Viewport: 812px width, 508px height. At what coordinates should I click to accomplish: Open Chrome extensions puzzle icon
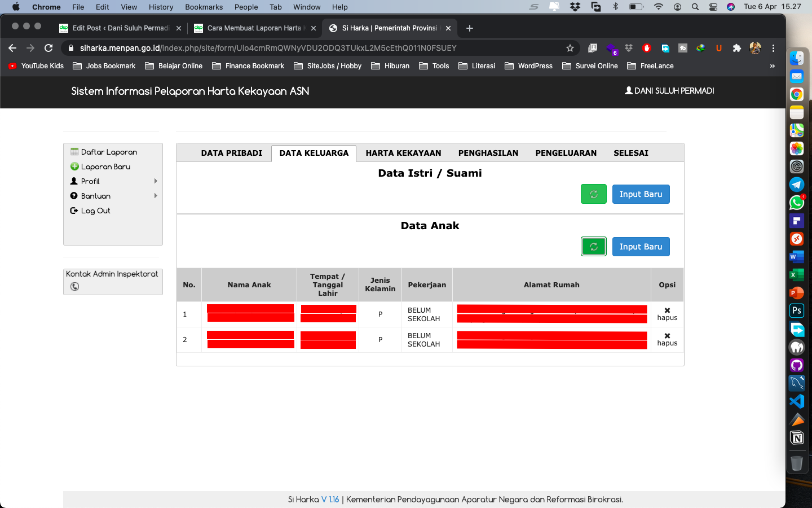[x=736, y=48]
